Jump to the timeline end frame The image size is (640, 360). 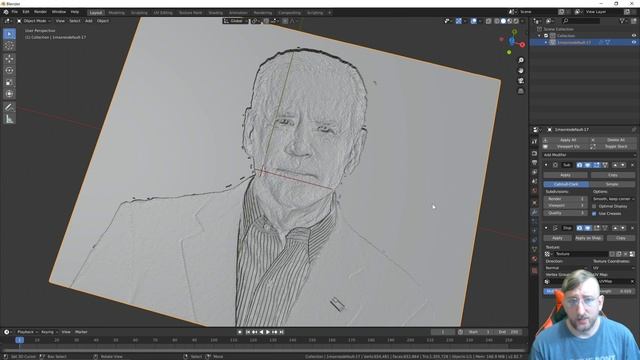coord(282,332)
